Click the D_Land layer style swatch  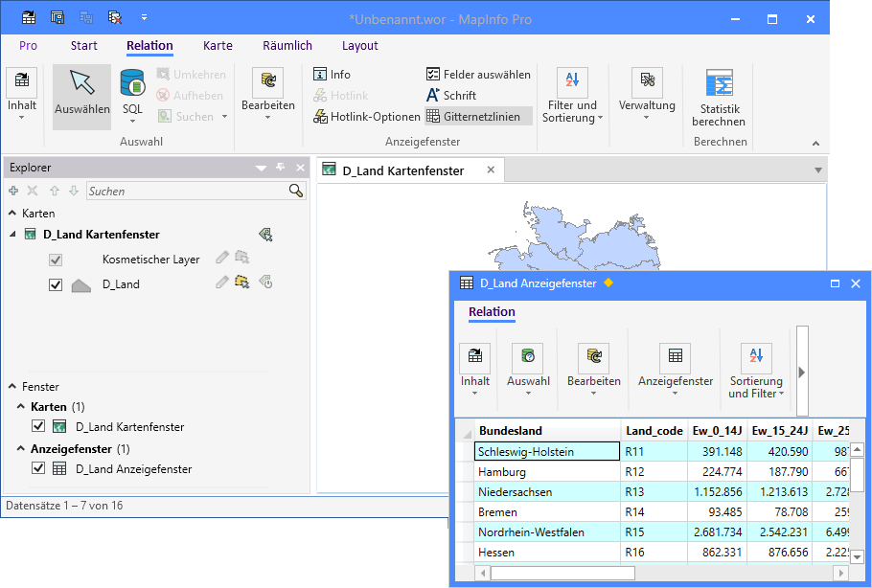coord(81,285)
